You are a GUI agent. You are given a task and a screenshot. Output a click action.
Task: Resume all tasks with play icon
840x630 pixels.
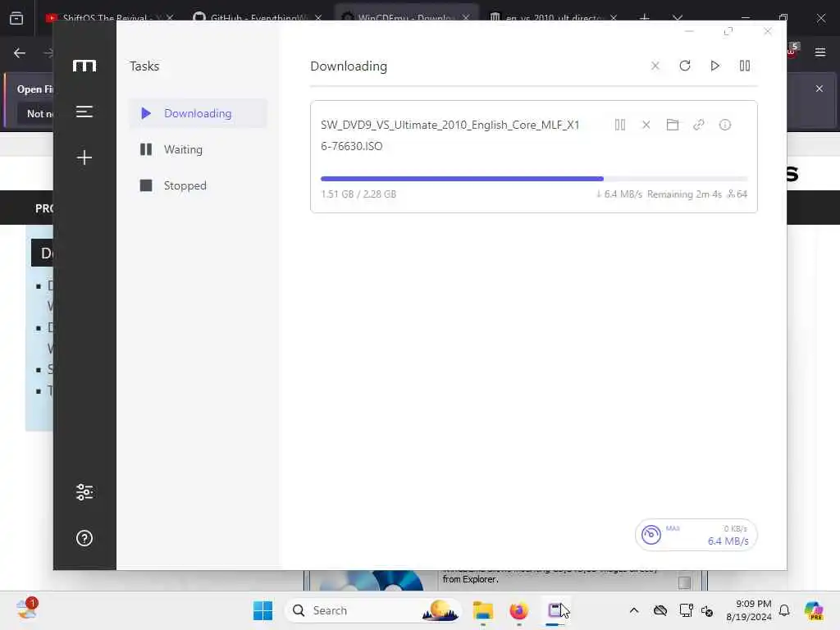click(x=714, y=66)
